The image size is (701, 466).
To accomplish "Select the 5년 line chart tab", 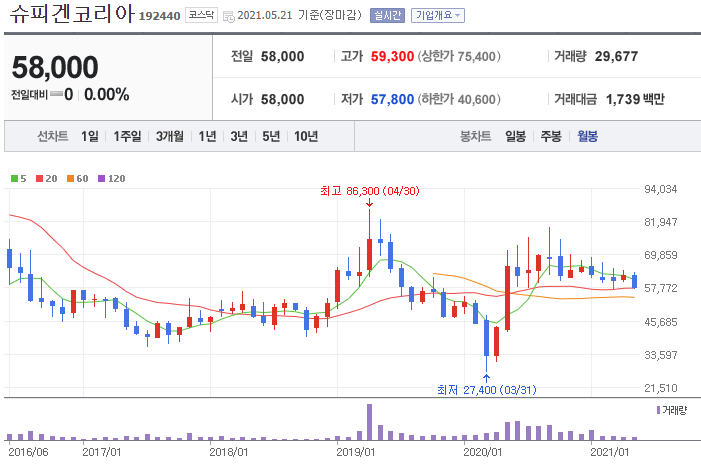I will tap(270, 136).
